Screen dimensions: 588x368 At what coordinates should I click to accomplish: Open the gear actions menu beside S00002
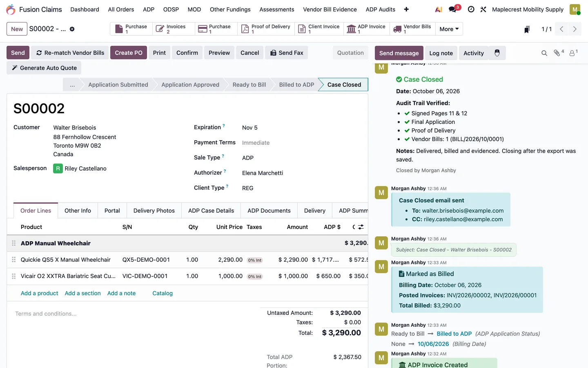[x=72, y=29]
